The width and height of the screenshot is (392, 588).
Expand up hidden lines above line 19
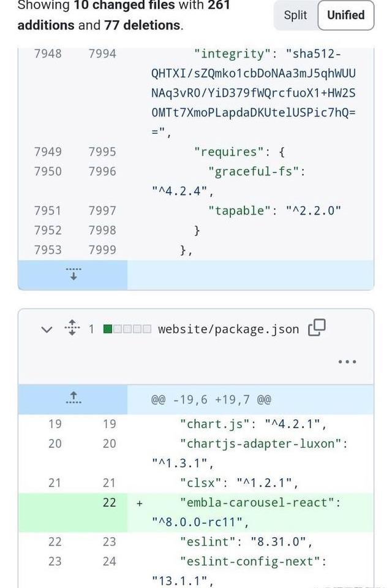(73, 399)
